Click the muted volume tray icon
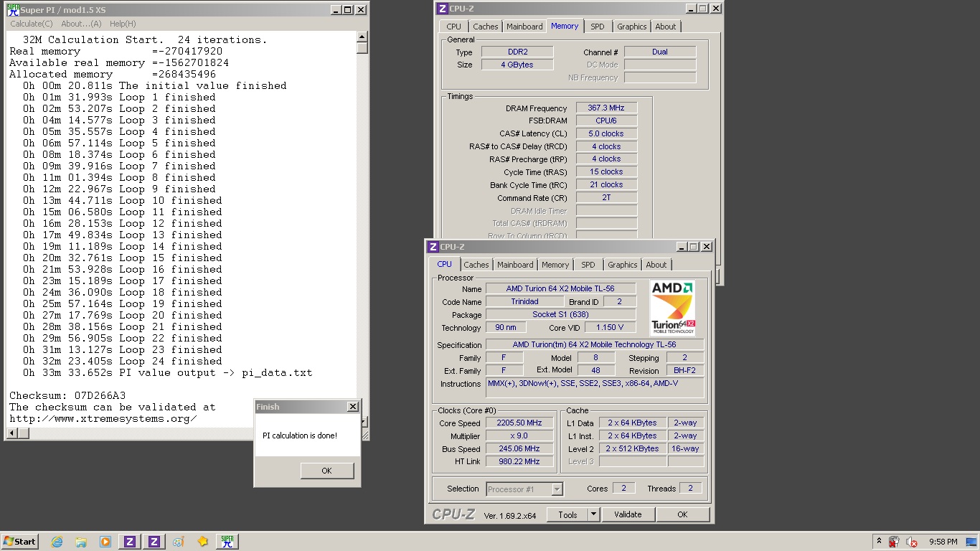This screenshot has width=980, height=551. tap(912, 542)
